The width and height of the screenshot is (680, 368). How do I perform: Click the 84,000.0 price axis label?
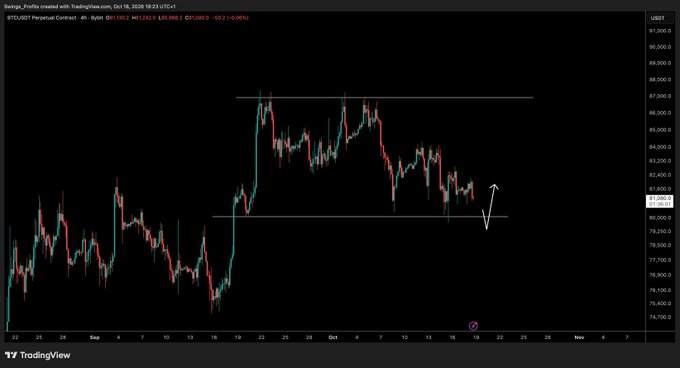click(x=660, y=147)
